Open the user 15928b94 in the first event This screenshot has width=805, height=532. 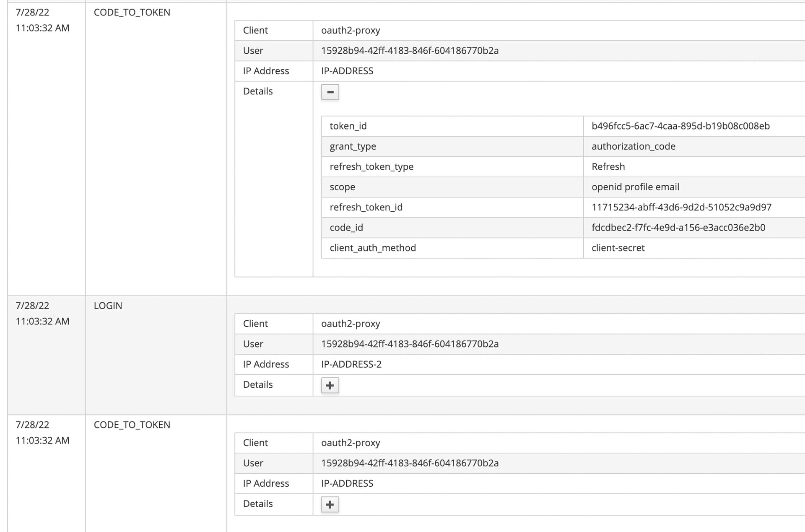(x=410, y=50)
